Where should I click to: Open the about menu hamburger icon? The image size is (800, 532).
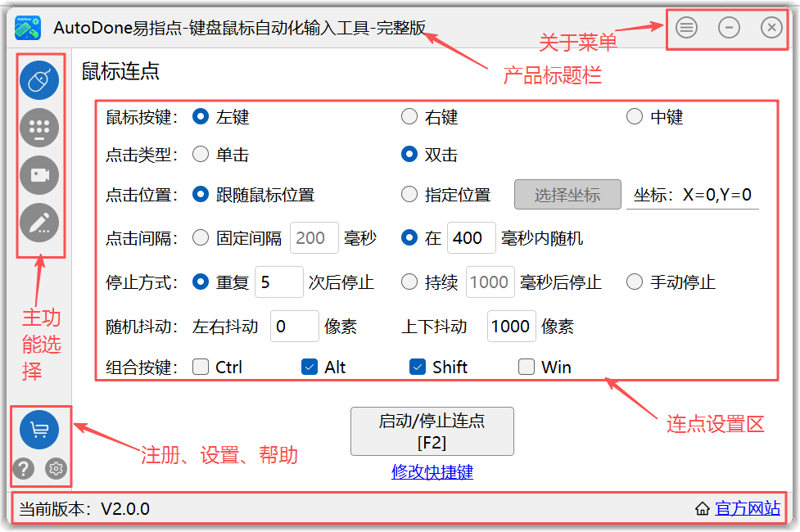(686, 27)
